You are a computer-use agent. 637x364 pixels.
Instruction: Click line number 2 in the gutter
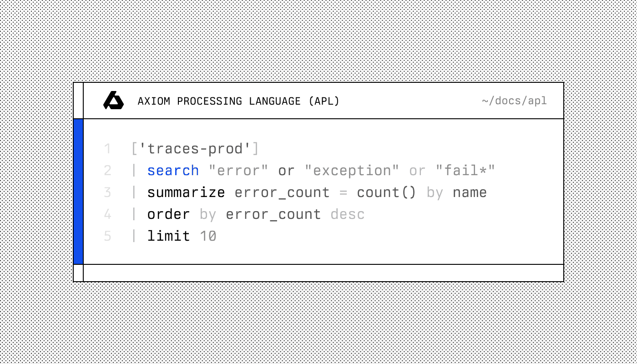107,171
